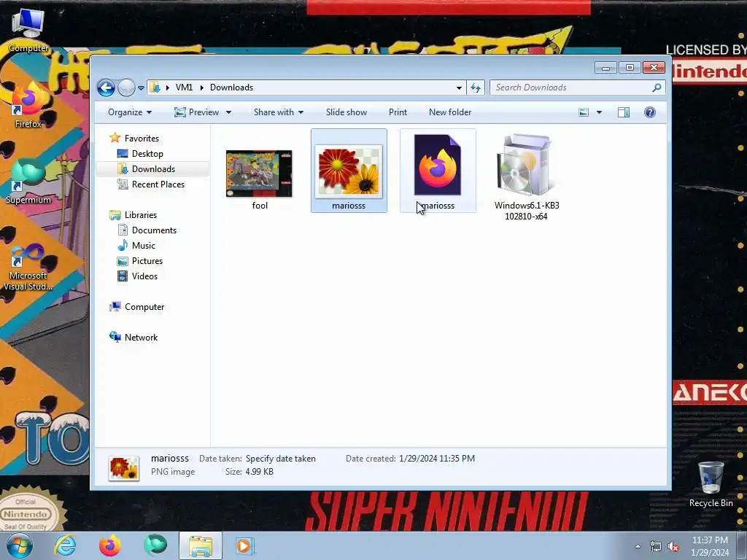
Task: Click the muted volume tray icon
Action: [673, 547]
